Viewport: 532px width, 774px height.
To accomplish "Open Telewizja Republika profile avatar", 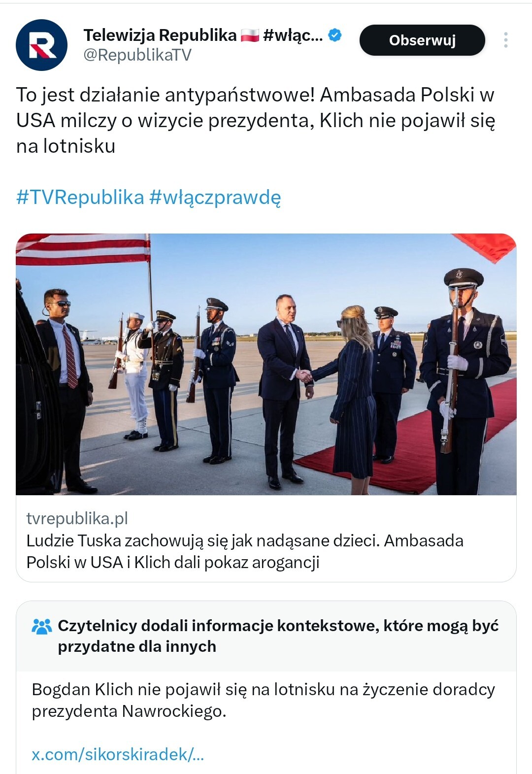I will (41, 45).
